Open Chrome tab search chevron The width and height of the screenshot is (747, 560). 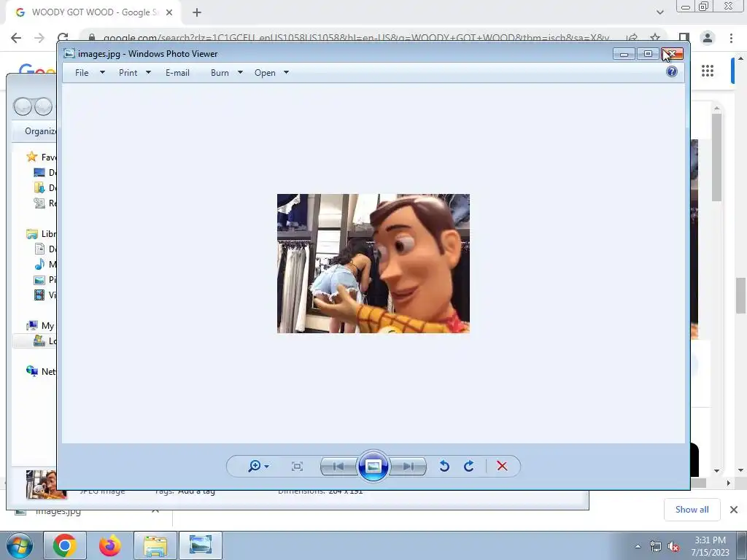(659, 12)
